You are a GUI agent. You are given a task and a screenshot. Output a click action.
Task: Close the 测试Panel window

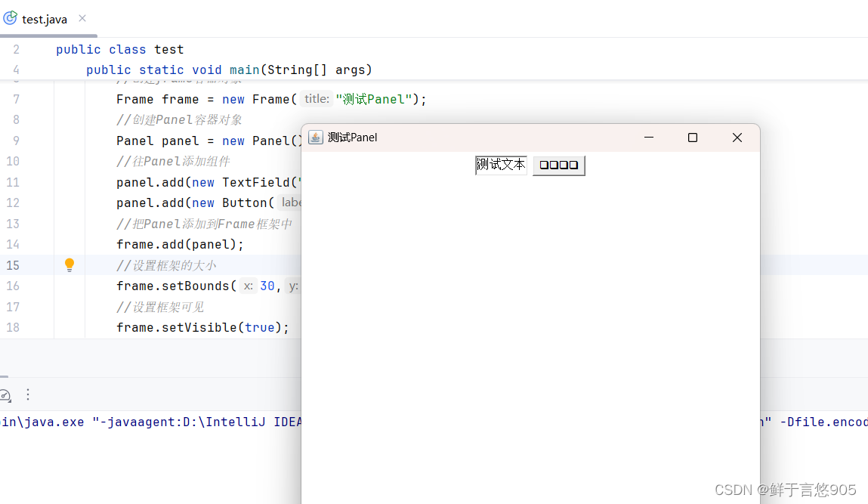[737, 138]
